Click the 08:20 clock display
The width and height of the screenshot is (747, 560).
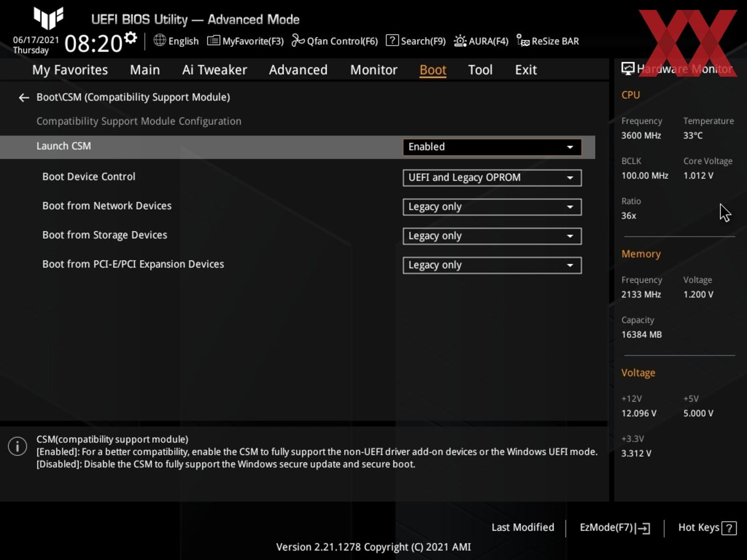tap(93, 43)
